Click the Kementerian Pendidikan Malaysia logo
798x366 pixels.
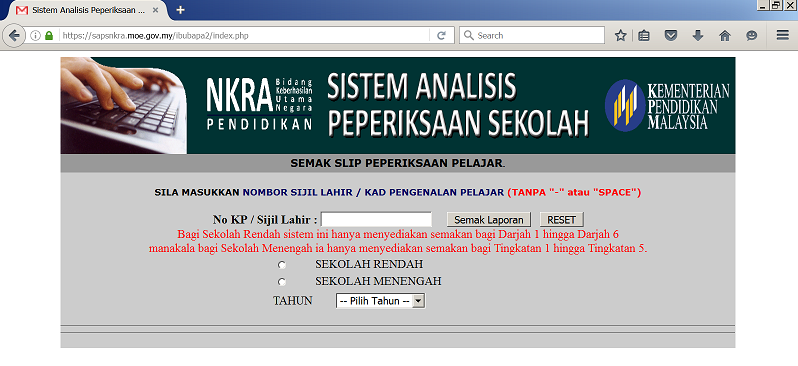667,105
